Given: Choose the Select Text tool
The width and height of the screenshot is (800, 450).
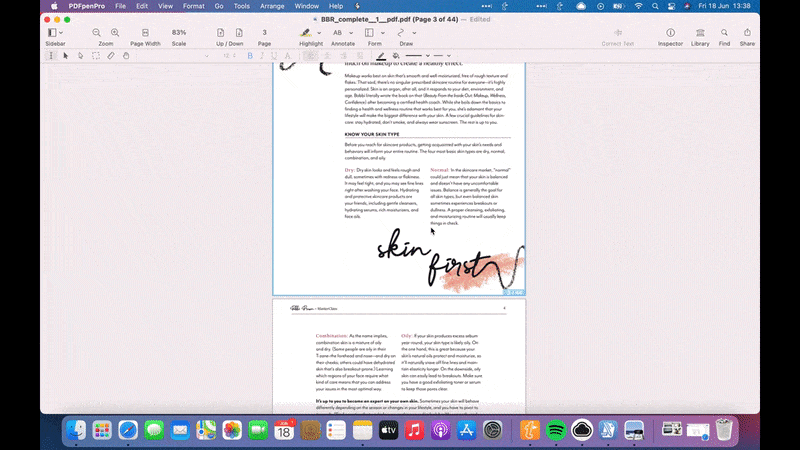Looking at the screenshot, I should pos(51,56).
